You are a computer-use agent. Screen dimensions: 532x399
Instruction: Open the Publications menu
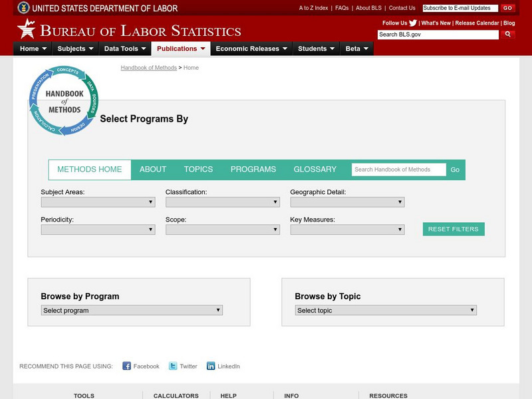click(x=181, y=49)
